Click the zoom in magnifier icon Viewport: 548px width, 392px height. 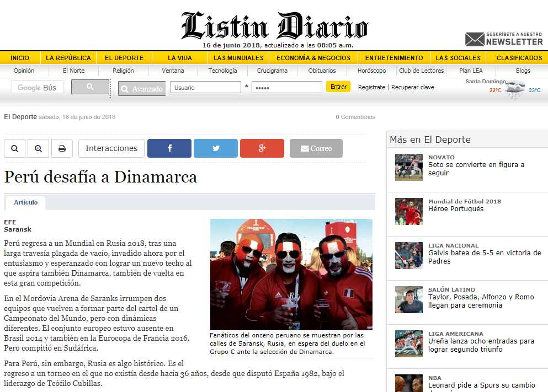39,148
